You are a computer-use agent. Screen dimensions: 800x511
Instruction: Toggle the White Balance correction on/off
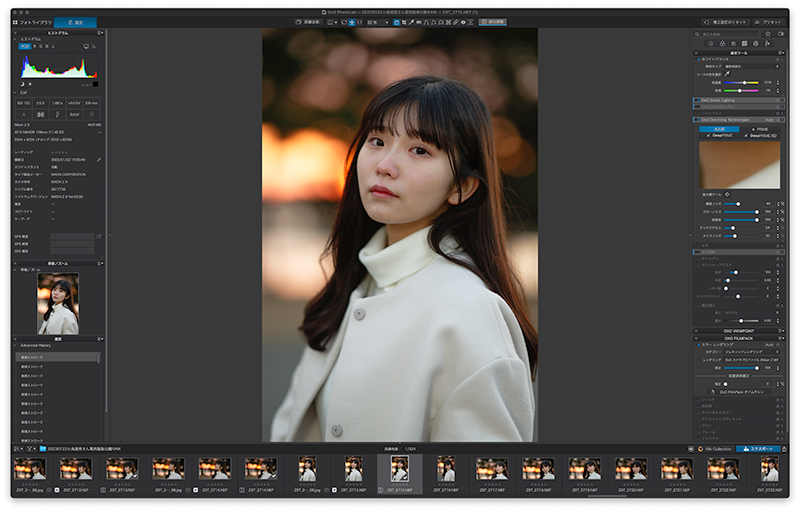click(x=698, y=59)
